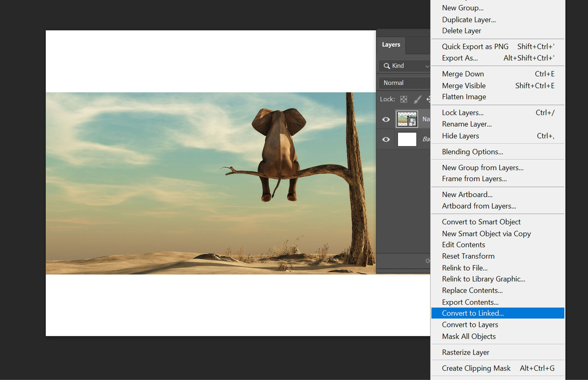Image resolution: width=588 pixels, height=380 pixels.
Task: Choose Create Clipping Mask
Action: pos(476,368)
